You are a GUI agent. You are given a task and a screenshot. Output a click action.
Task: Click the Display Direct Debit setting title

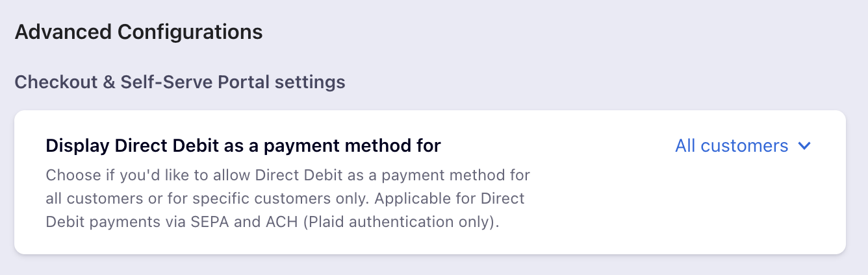(x=243, y=146)
